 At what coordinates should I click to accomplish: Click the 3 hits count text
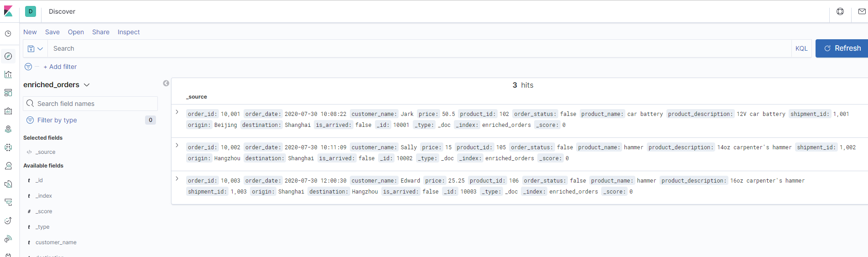(x=523, y=85)
